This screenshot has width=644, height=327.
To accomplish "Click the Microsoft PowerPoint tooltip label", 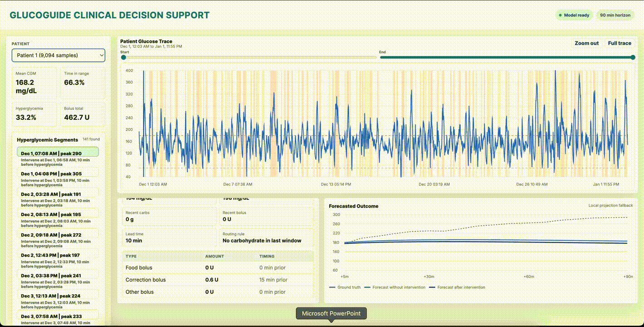I will [331, 313].
